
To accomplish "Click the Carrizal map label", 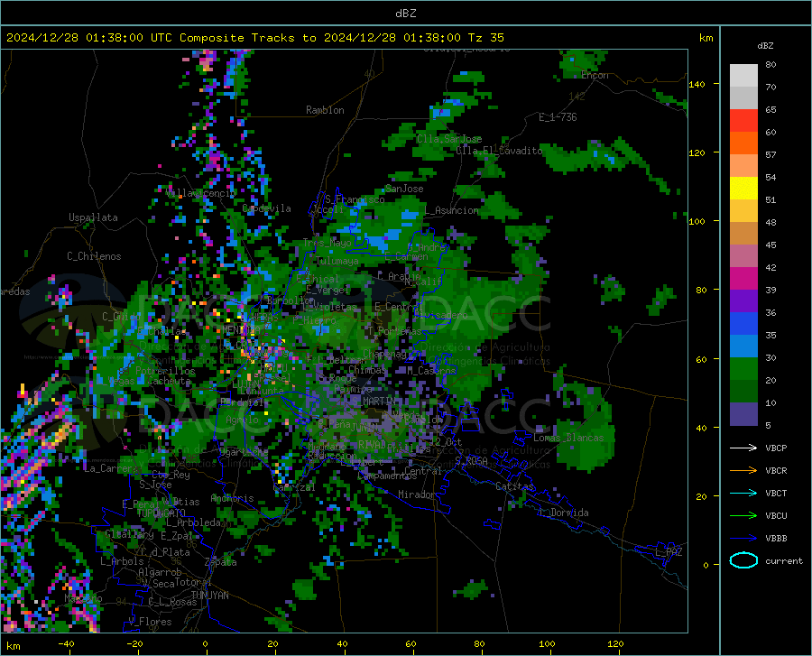I will (x=293, y=487).
